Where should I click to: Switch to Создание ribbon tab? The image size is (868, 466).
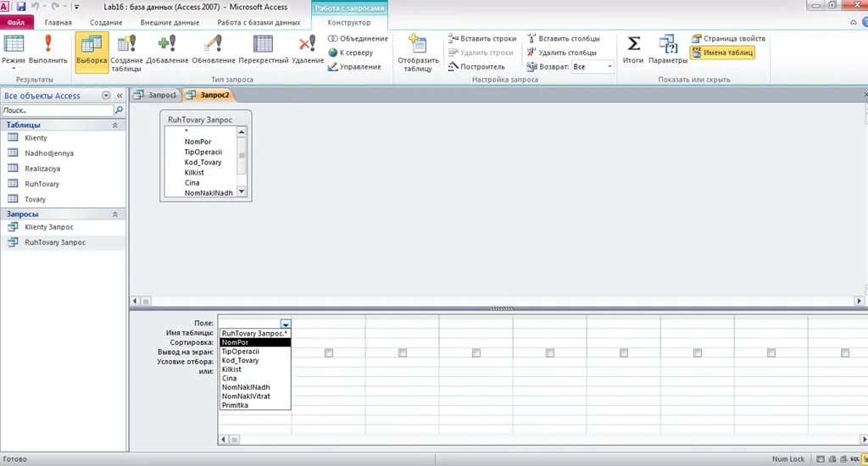click(106, 22)
